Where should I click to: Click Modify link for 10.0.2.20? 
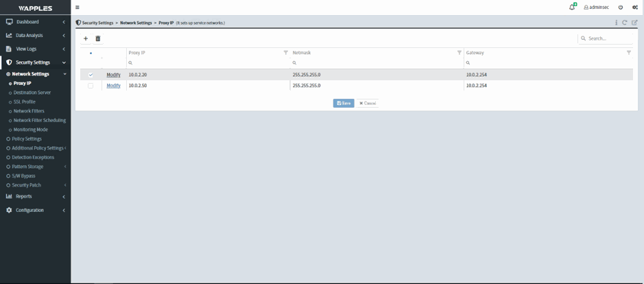113,75
